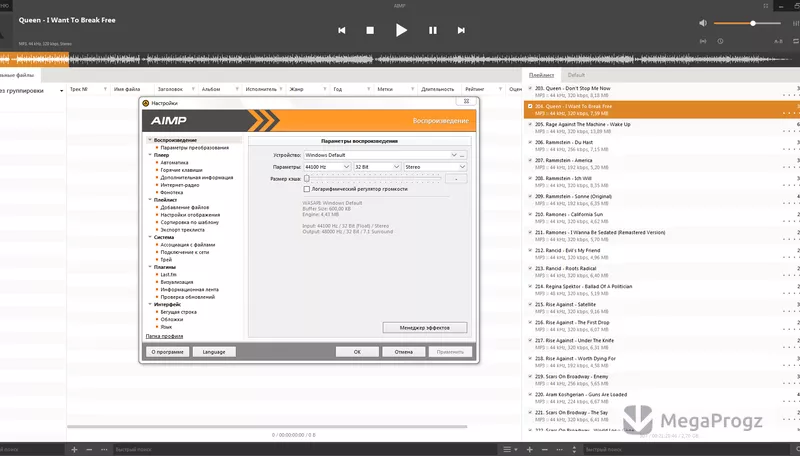800x456 pixels.
Task: Click the up-down sort arrows in playlist bar
Action: coord(574,449)
